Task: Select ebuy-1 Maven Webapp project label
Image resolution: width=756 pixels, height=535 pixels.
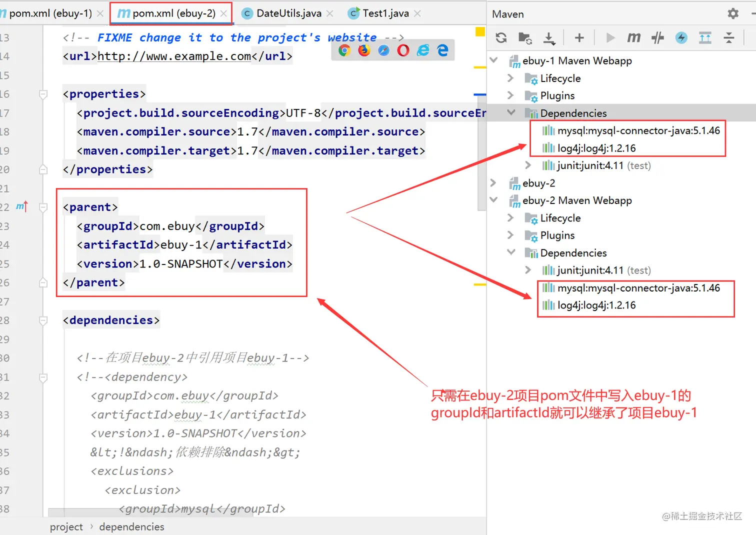Action: (x=577, y=60)
